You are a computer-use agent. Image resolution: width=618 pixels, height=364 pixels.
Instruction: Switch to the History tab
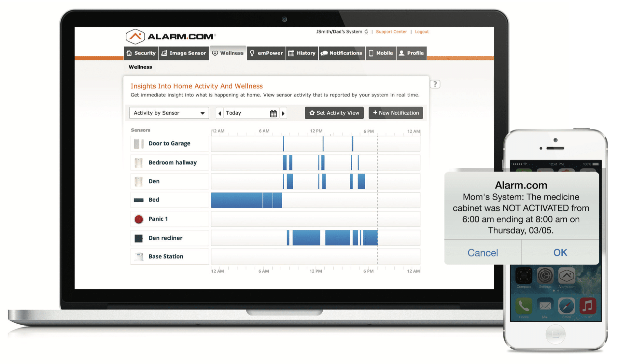click(x=302, y=53)
